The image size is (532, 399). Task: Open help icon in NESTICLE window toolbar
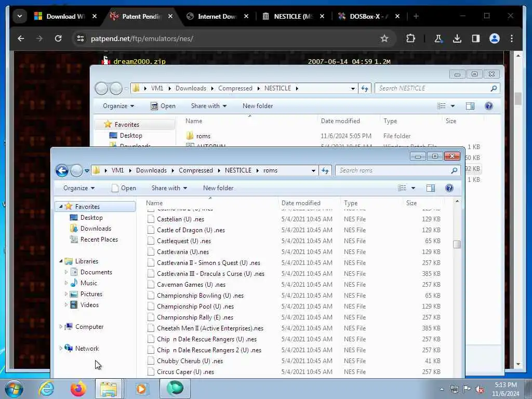(488, 106)
